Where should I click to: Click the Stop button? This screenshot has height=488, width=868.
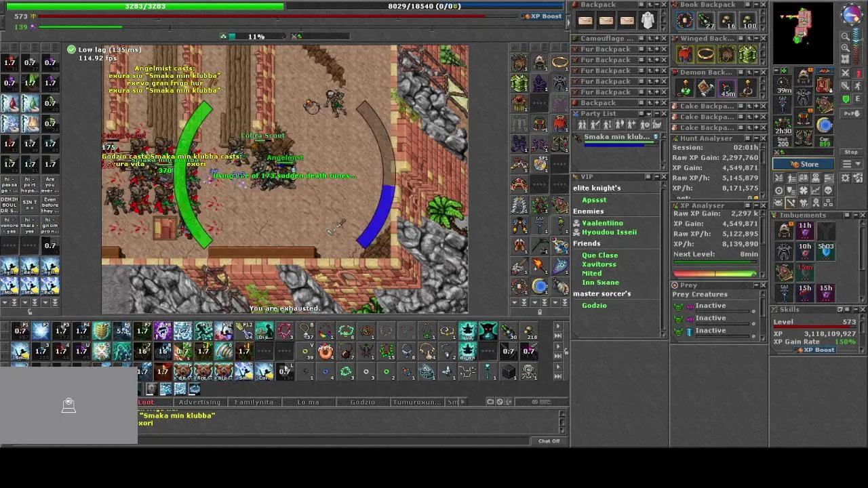click(851, 152)
